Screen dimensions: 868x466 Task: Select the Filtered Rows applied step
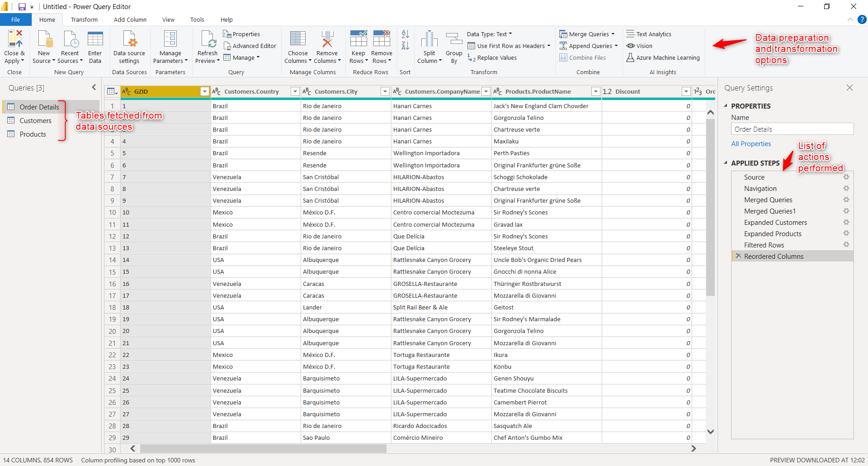pyautogui.click(x=764, y=245)
